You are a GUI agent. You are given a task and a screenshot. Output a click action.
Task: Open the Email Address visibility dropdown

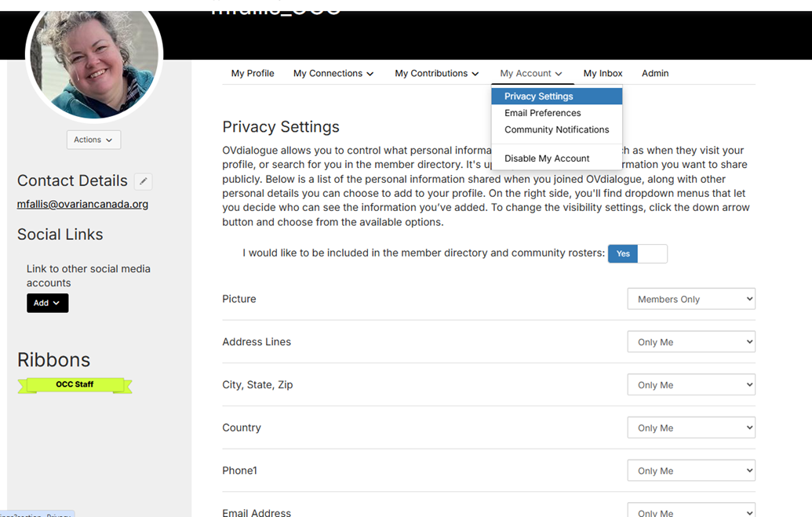[690, 512]
